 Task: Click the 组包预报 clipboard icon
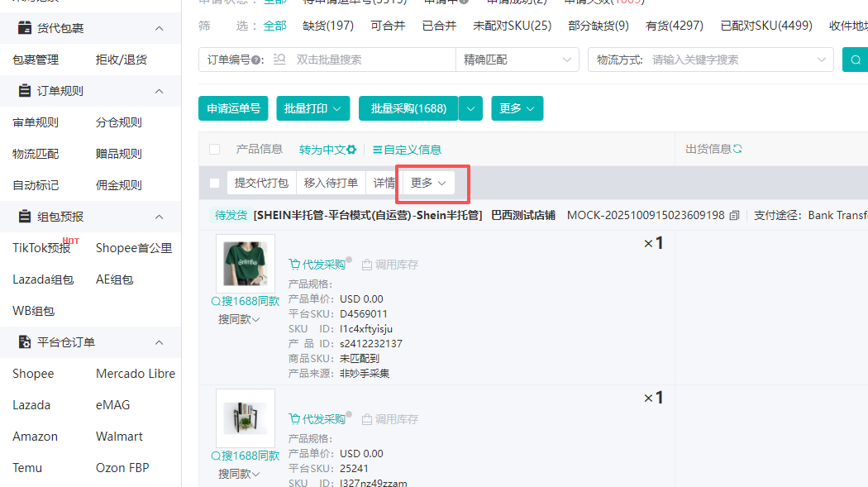tap(24, 217)
